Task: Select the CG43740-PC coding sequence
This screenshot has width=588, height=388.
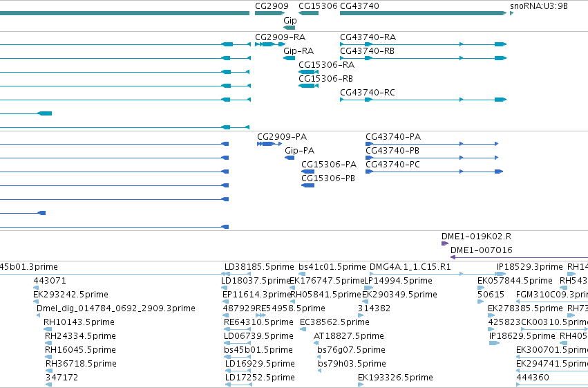Action: pyautogui.click(x=392, y=165)
